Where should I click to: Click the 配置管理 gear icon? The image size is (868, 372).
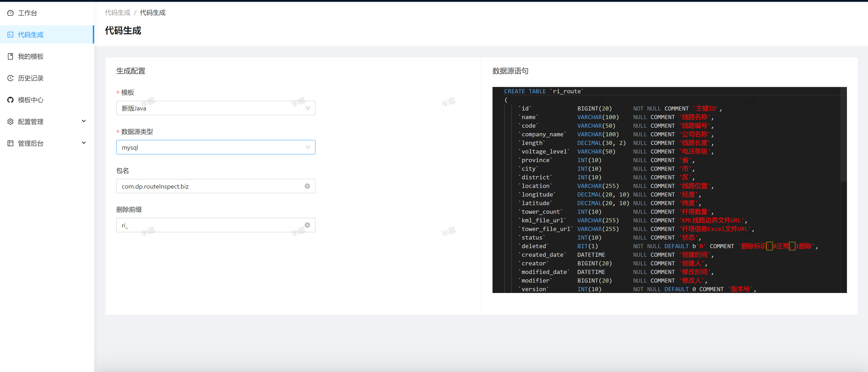[x=10, y=122]
